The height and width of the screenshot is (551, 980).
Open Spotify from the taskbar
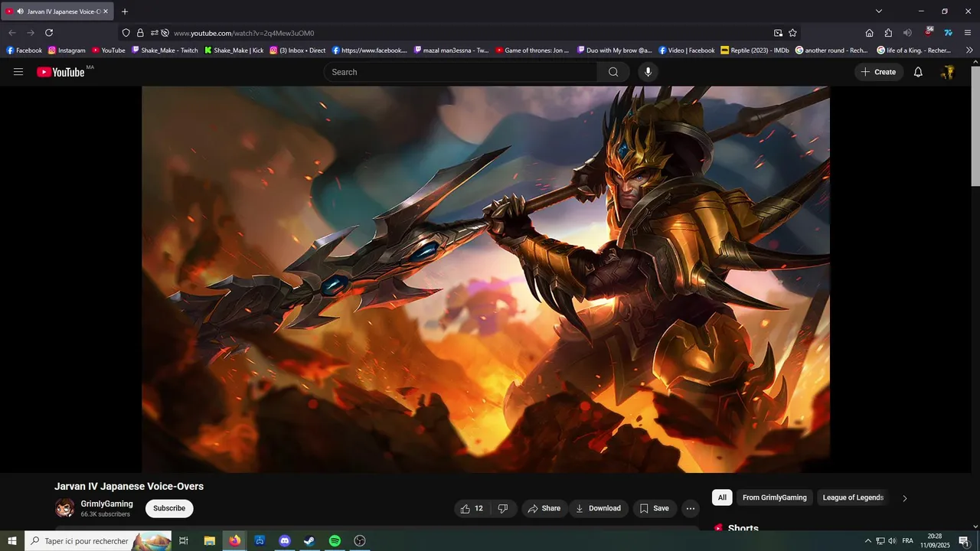point(335,541)
